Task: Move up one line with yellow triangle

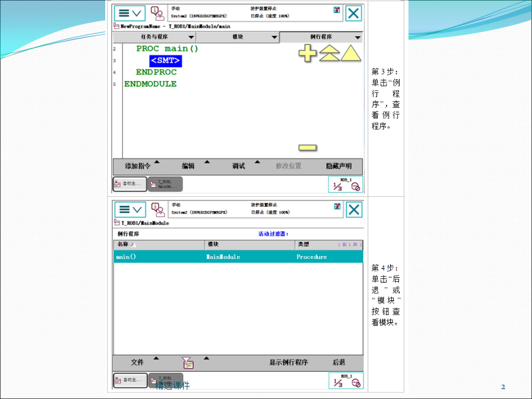Action: pos(351,54)
